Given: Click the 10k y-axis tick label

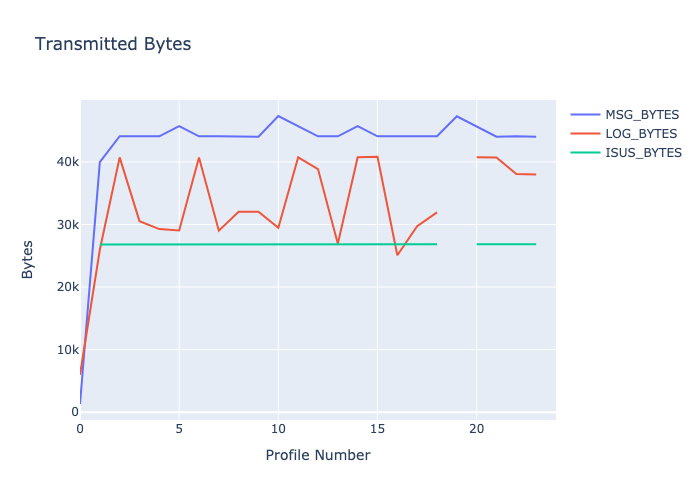Looking at the screenshot, I should (67, 350).
